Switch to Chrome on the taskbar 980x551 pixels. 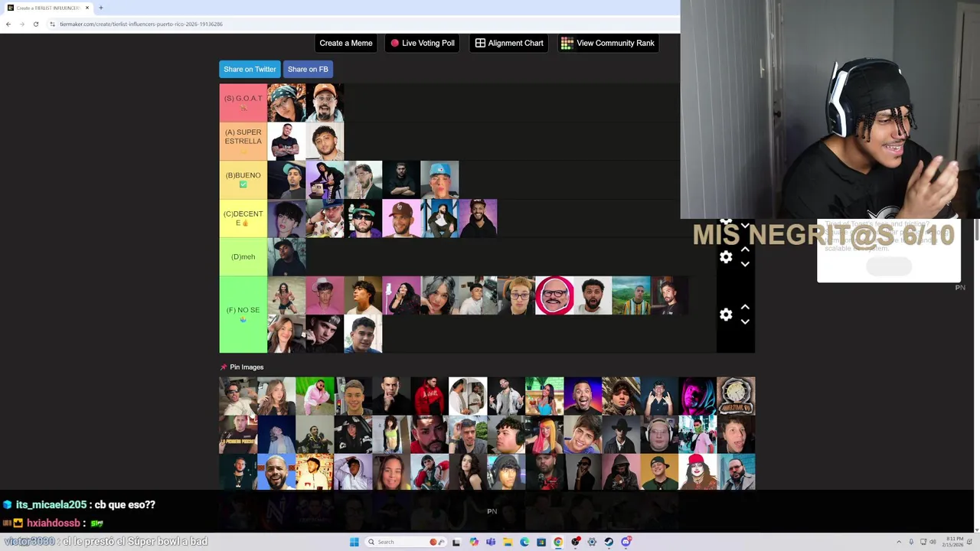click(x=557, y=542)
